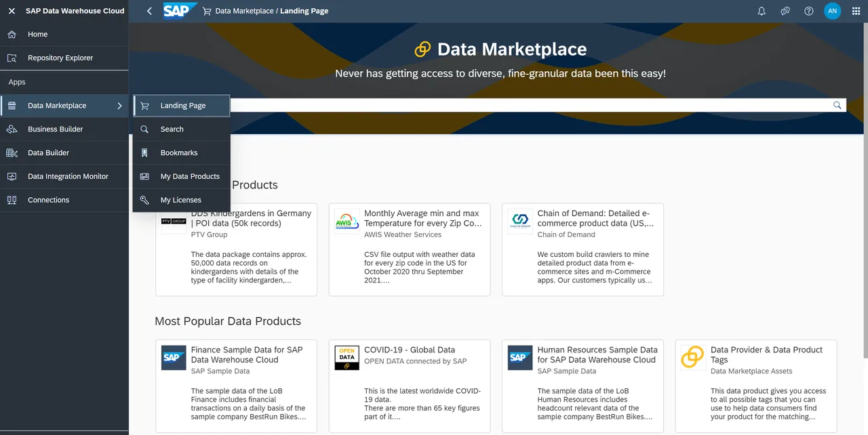Select Bookmarks in the submenu

point(182,153)
